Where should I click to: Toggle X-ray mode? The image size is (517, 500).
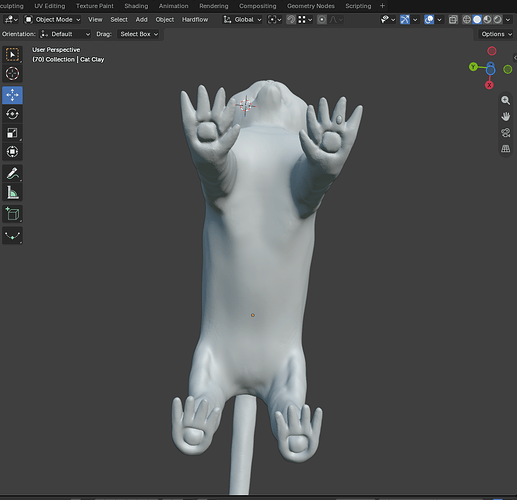453,20
